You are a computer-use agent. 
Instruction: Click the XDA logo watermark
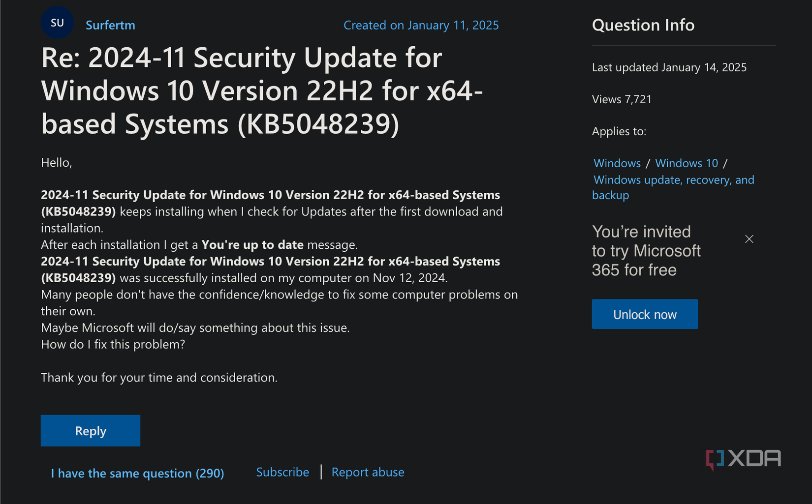click(743, 459)
